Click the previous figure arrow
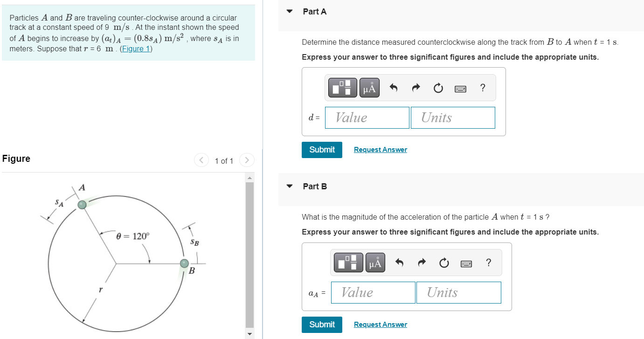 tap(201, 160)
